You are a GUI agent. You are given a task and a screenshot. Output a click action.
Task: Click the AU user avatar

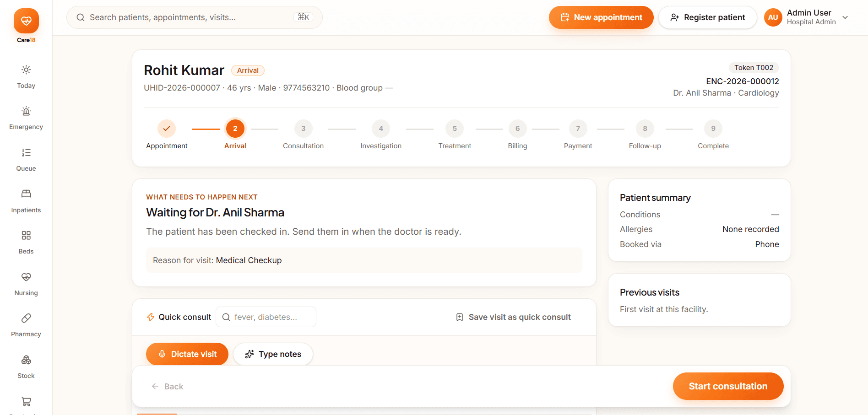[x=773, y=17]
